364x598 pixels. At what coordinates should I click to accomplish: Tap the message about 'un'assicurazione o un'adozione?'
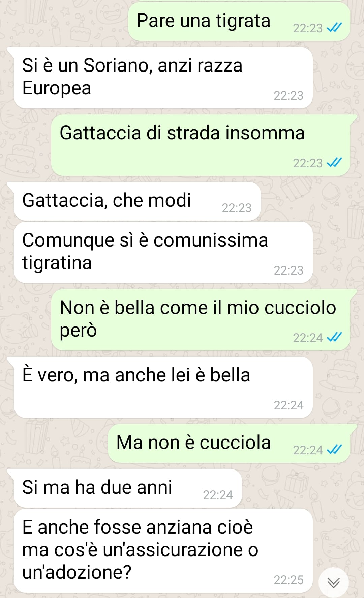(x=163, y=551)
